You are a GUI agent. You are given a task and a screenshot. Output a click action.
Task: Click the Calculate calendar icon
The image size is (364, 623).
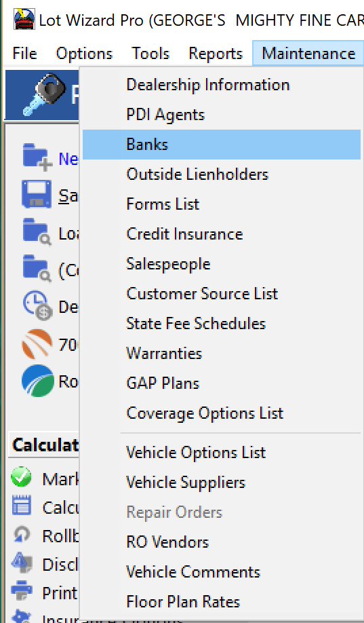22,506
